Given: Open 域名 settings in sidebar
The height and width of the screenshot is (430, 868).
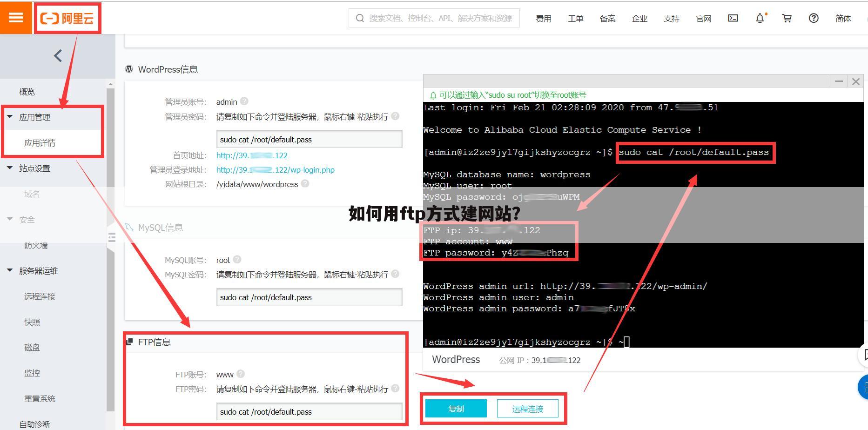Looking at the screenshot, I should (x=32, y=194).
